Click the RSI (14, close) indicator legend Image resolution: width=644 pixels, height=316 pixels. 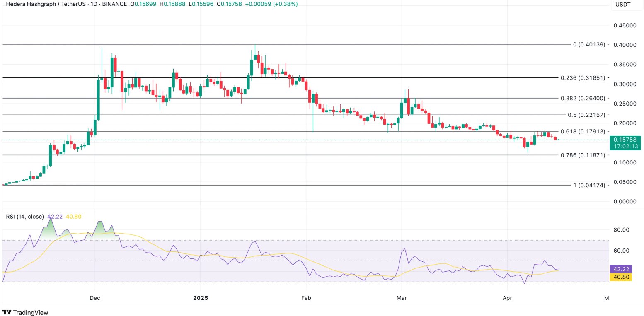coord(25,217)
